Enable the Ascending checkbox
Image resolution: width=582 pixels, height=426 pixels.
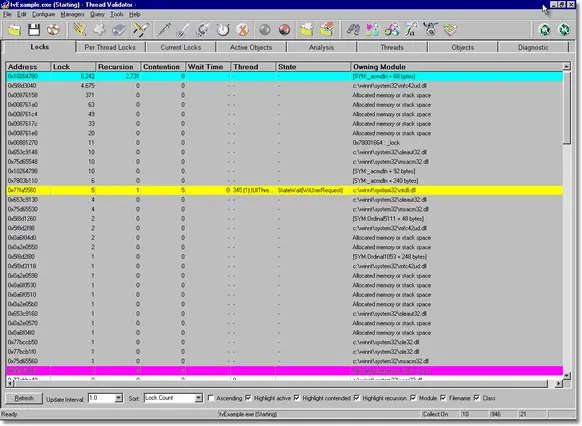[x=211, y=398]
